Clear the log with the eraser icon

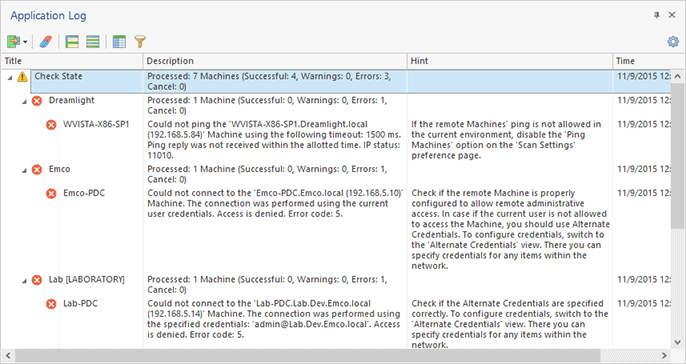point(46,42)
